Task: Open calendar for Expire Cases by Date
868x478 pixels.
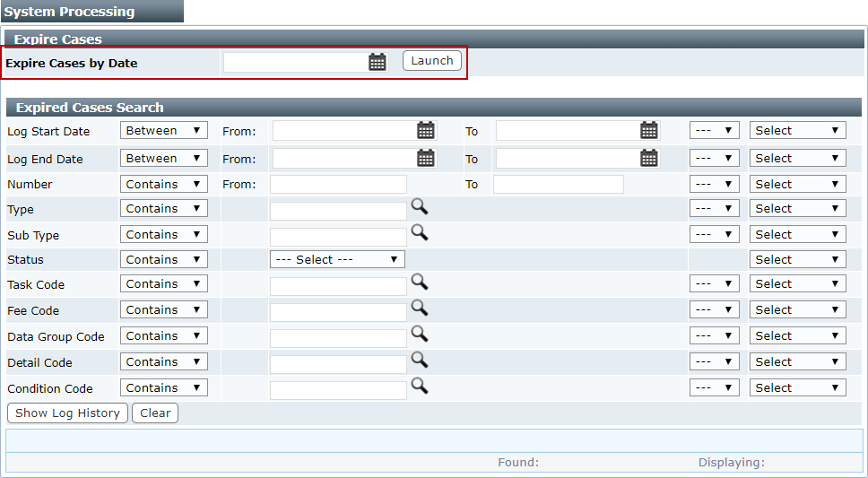Action: 378,61
